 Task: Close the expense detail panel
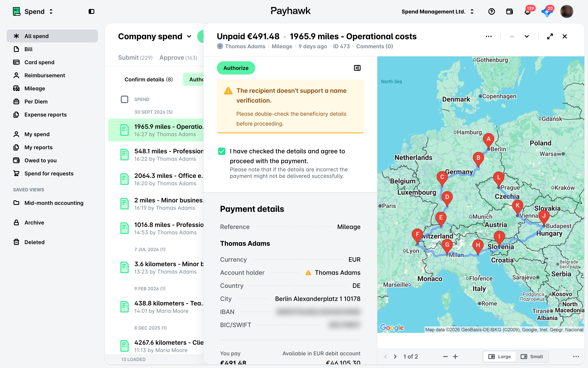pyautogui.click(x=565, y=37)
